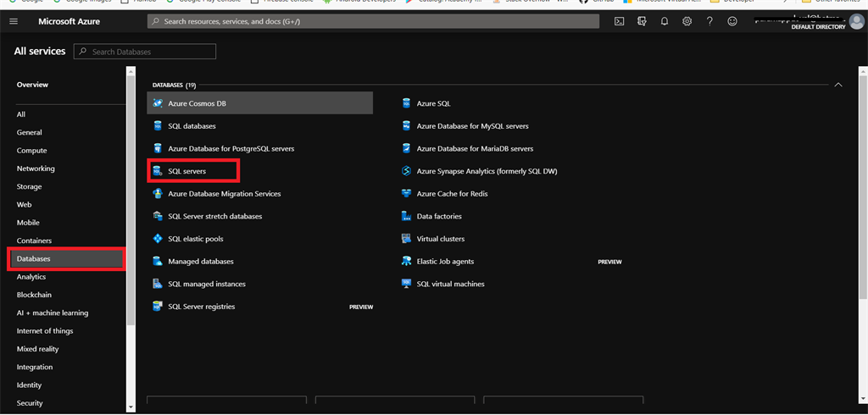The width and height of the screenshot is (868, 415).
Task: Open the SQL managed instances link
Action: (207, 284)
